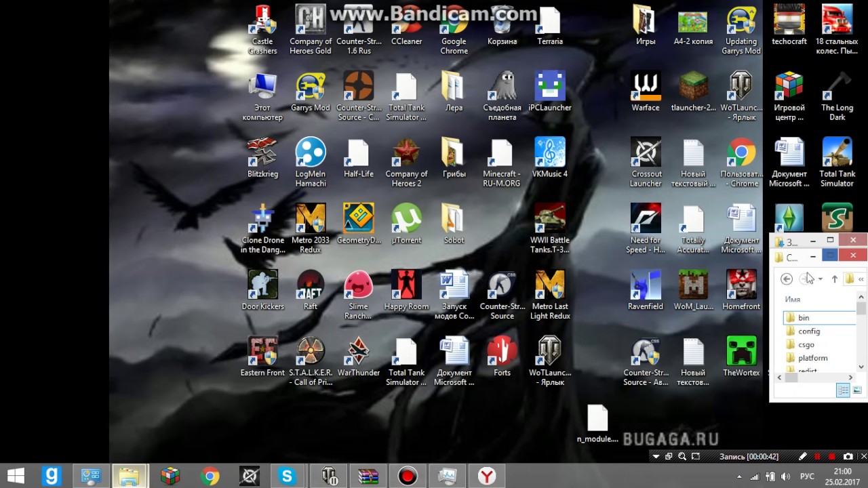Image resolution: width=868 pixels, height=488 pixels.
Task: Click the Crossout Launcher desktop icon
Action: click(646, 163)
